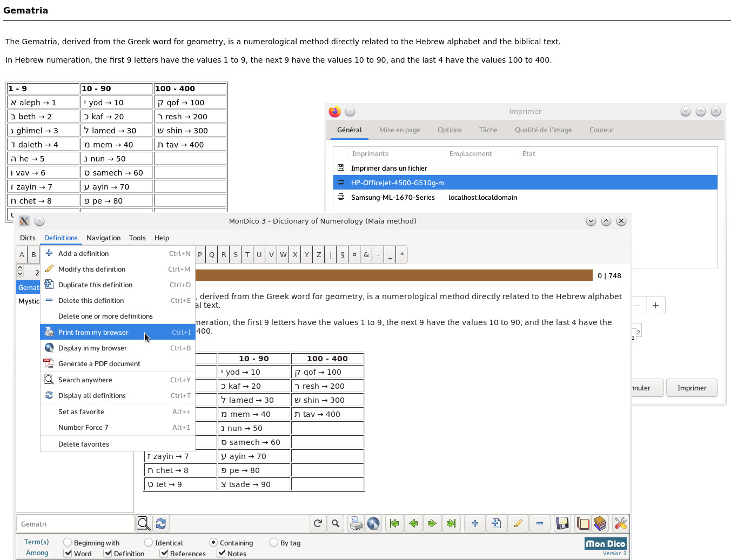Click the pencil modify-definition toolbar icon
The width and height of the screenshot is (731, 560).
[x=518, y=523]
